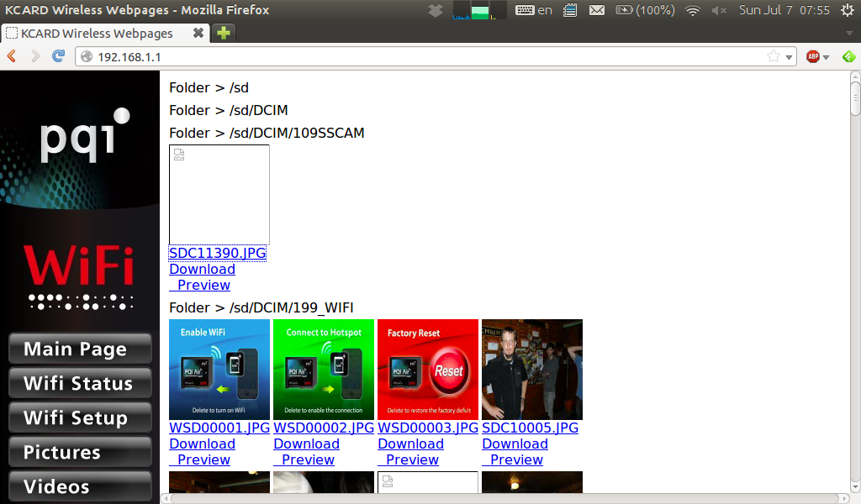Click the Enable WiFi thumbnail image

[219, 370]
